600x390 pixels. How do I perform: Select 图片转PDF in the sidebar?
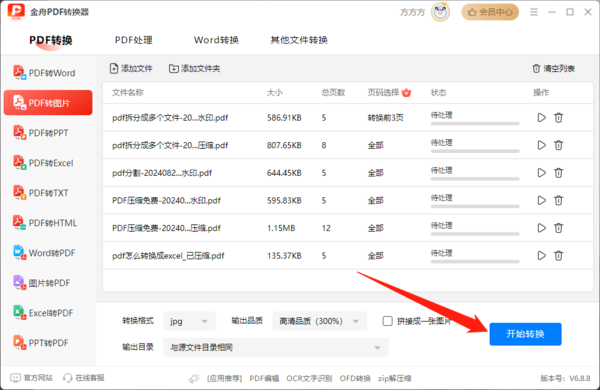(48, 283)
